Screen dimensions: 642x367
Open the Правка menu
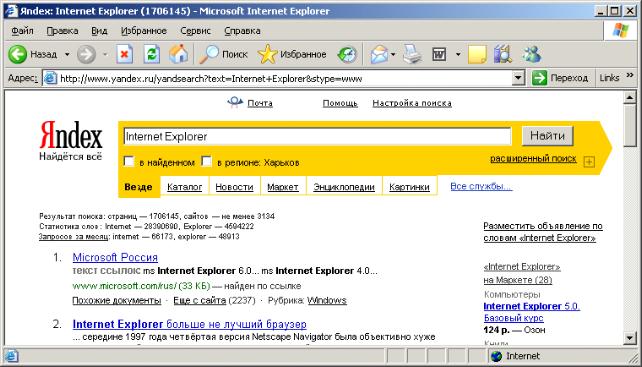(x=62, y=31)
